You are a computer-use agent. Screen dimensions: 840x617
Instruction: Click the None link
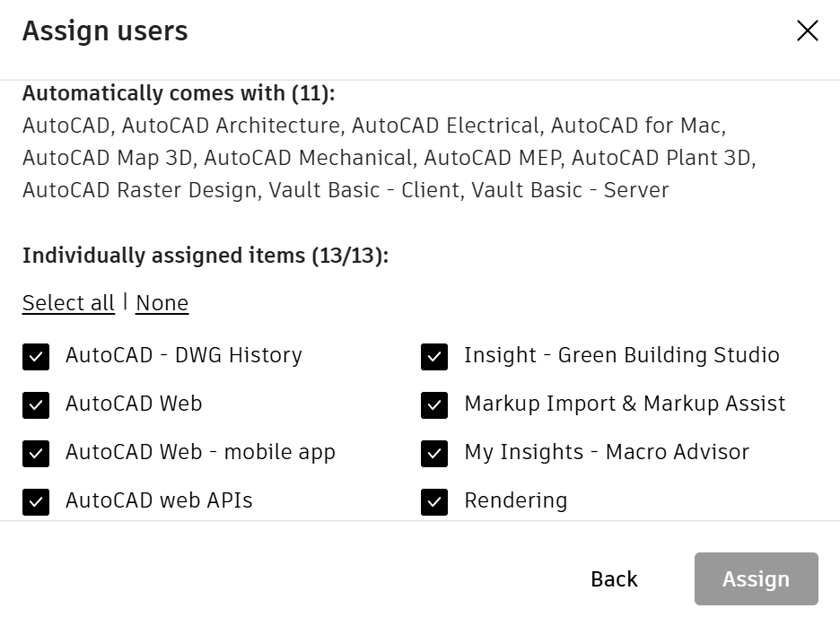coord(162,303)
